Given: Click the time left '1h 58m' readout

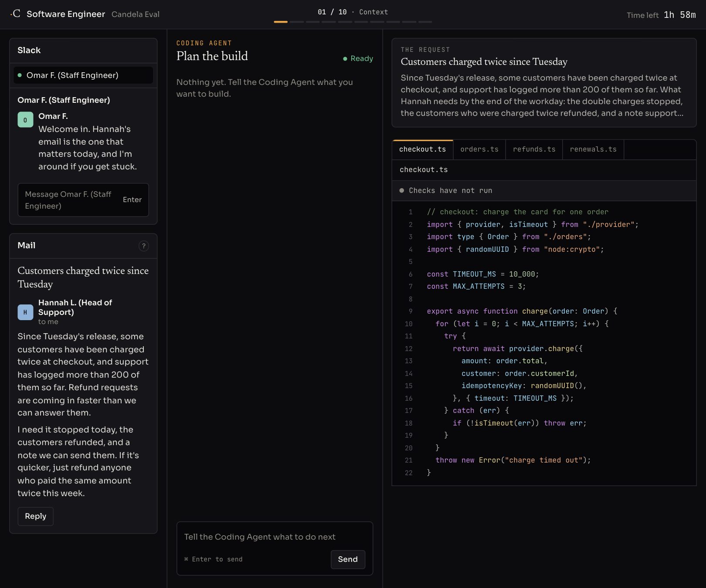Looking at the screenshot, I should click(680, 15).
